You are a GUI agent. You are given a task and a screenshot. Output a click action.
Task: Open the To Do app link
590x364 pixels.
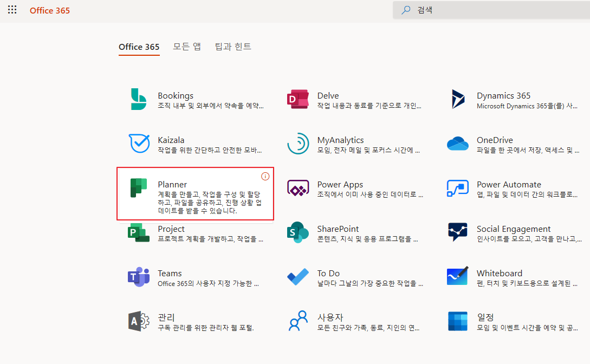pos(328,273)
